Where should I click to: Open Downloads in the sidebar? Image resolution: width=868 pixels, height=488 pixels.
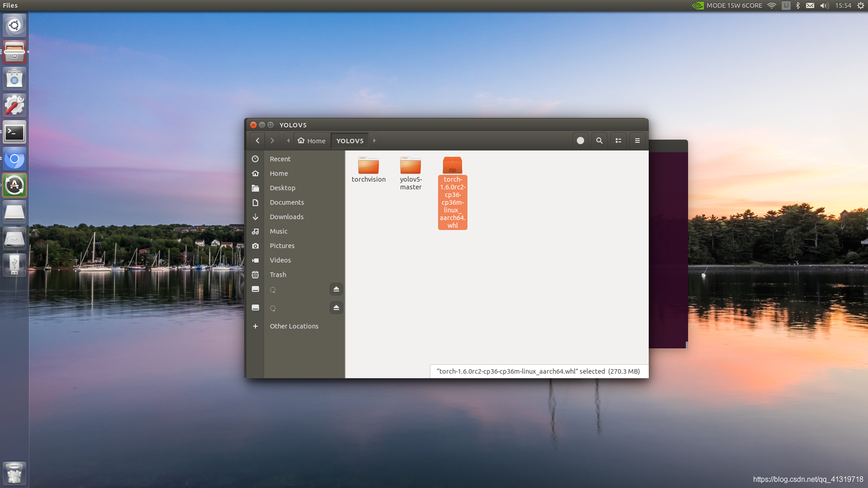[286, 217]
